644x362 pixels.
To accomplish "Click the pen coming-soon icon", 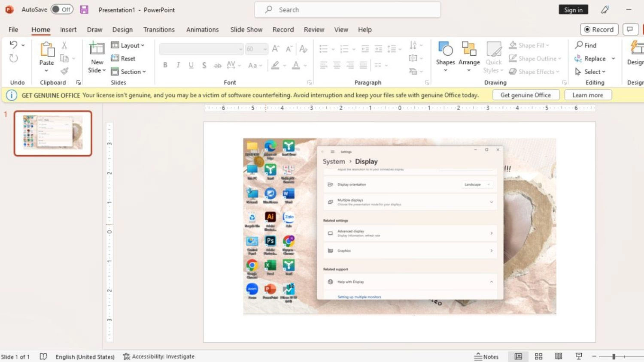I will pyautogui.click(x=605, y=9).
